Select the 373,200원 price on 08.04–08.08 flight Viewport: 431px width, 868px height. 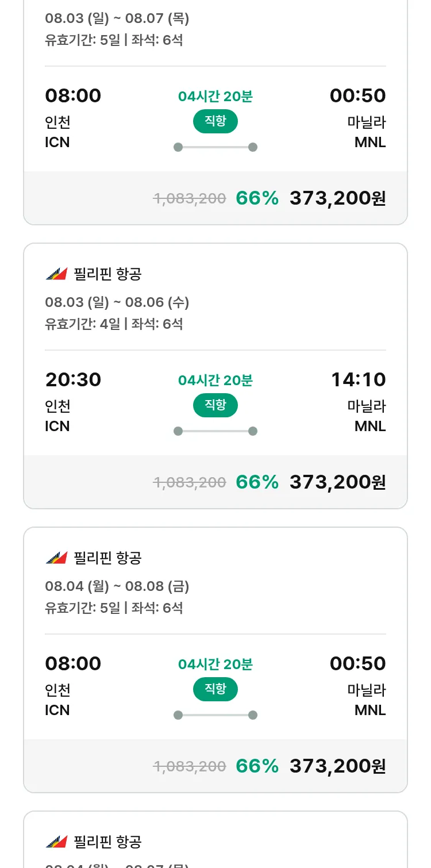click(337, 766)
